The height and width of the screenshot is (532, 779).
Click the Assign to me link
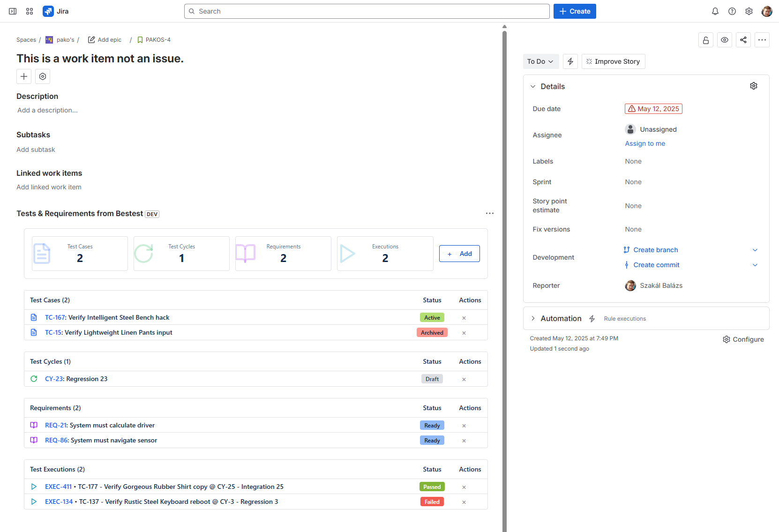(644, 143)
